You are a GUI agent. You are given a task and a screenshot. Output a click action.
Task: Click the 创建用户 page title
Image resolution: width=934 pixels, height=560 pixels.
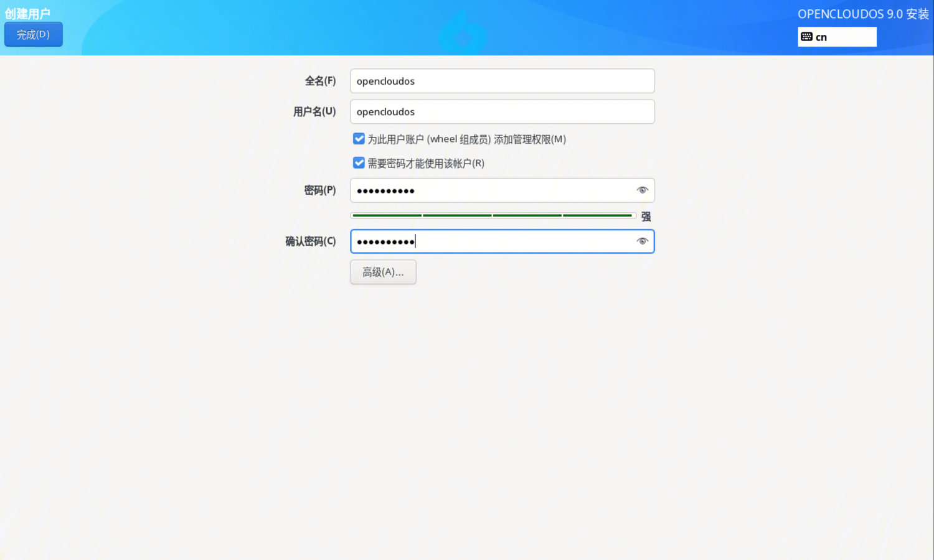(x=27, y=14)
